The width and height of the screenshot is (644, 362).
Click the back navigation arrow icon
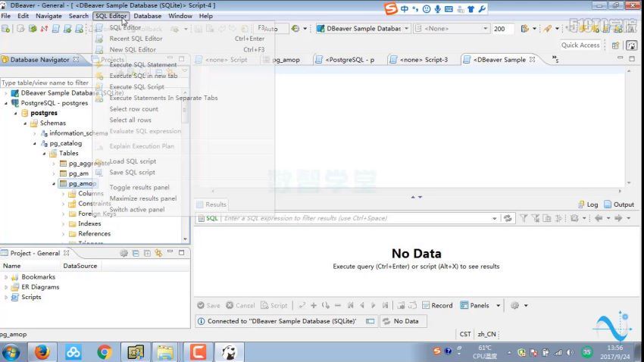pyautogui.click(x=599, y=218)
